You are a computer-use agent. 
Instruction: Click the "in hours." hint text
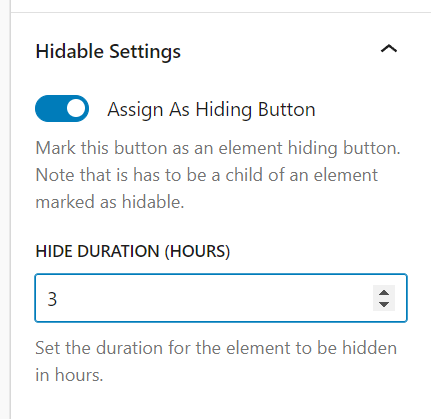point(69,375)
